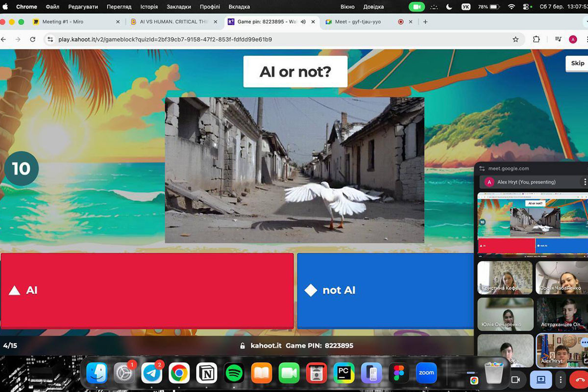Open Figma from the Dock
This screenshot has width=588, height=392.
point(399,373)
